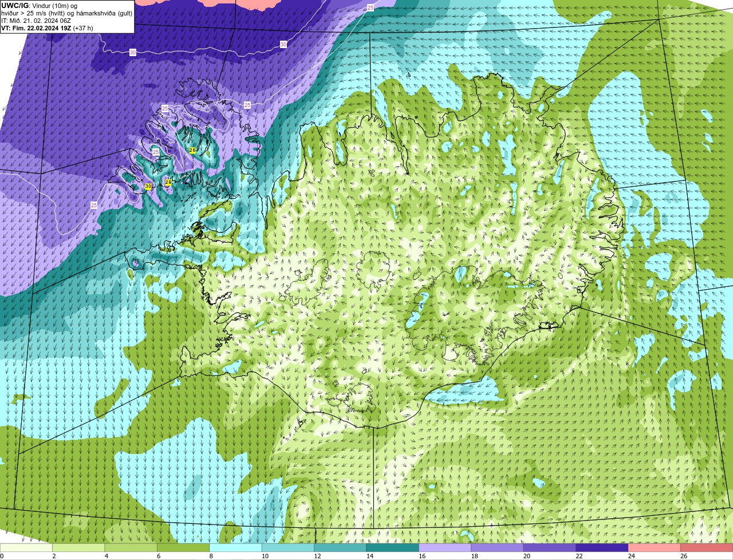Click the 8–10 m/s light cyan legend swatch

(235, 547)
